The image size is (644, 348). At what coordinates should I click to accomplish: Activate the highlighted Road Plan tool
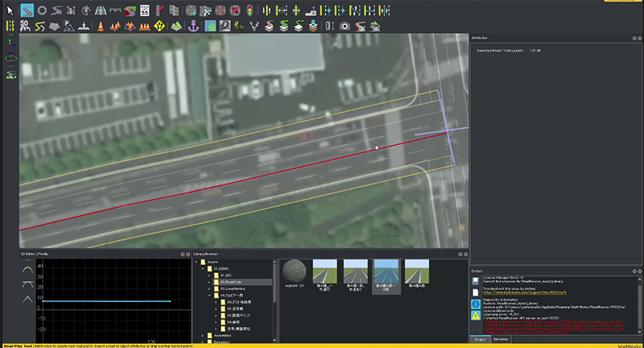click(x=27, y=10)
